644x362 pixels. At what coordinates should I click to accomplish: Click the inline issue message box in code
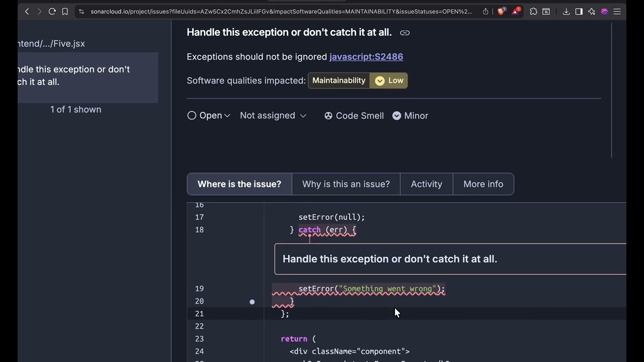pos(450,259)
